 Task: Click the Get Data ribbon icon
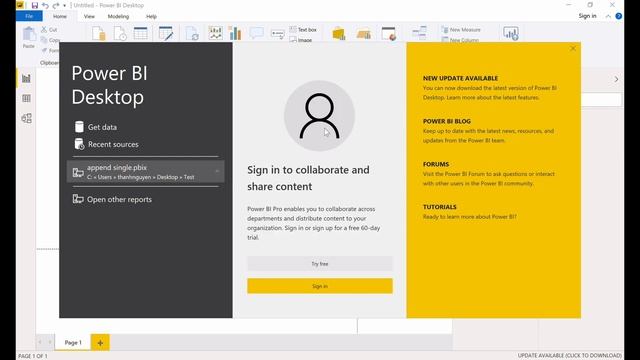[98, 33]
